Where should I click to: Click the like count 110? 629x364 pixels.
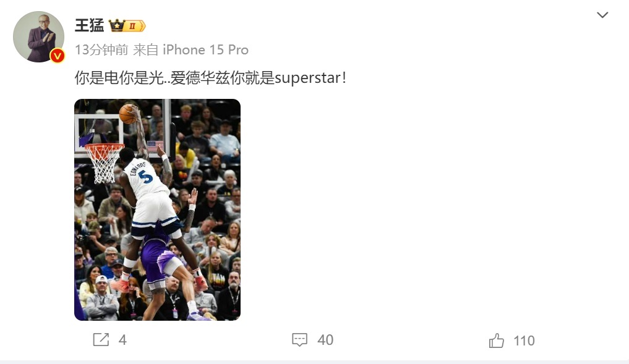[x=524, y=341]
